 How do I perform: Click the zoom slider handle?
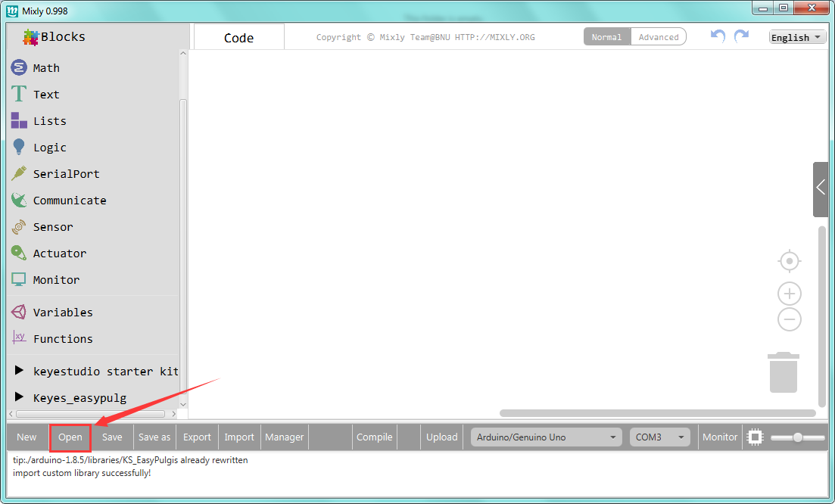[x=797, y=437]
